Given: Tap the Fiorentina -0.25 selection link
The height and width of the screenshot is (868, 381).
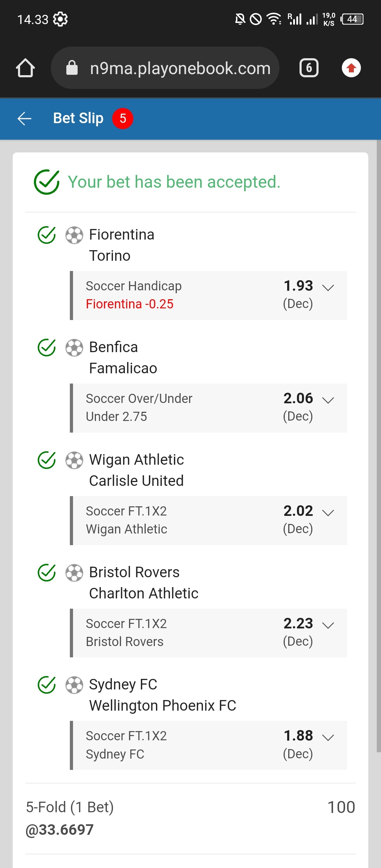Looking at the screenshot, I should point(129,304).
